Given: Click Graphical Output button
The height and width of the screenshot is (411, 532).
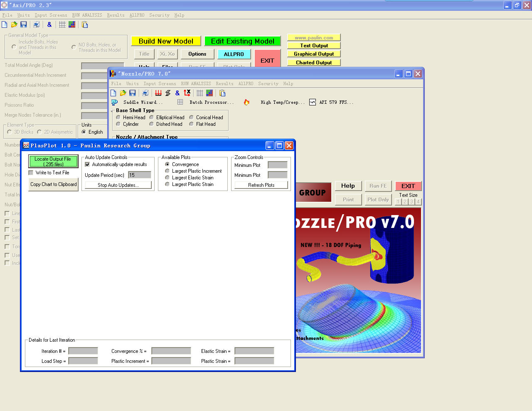Looking at the screenshot, I should point(314,54).
